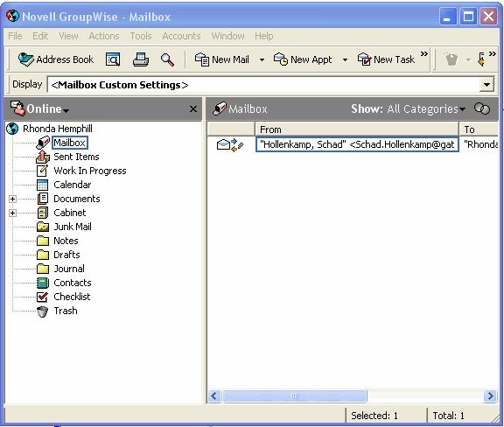Expand the far-right toolbar overflow chevron

tap(493, 53)
